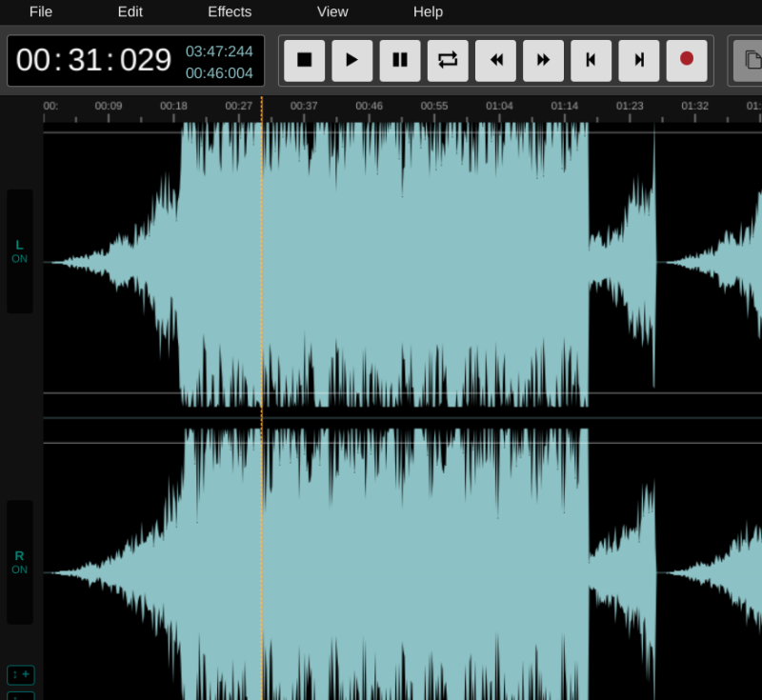762x700 pixels.
Task: Rewind the audio
Action: (x=495, y=60)
